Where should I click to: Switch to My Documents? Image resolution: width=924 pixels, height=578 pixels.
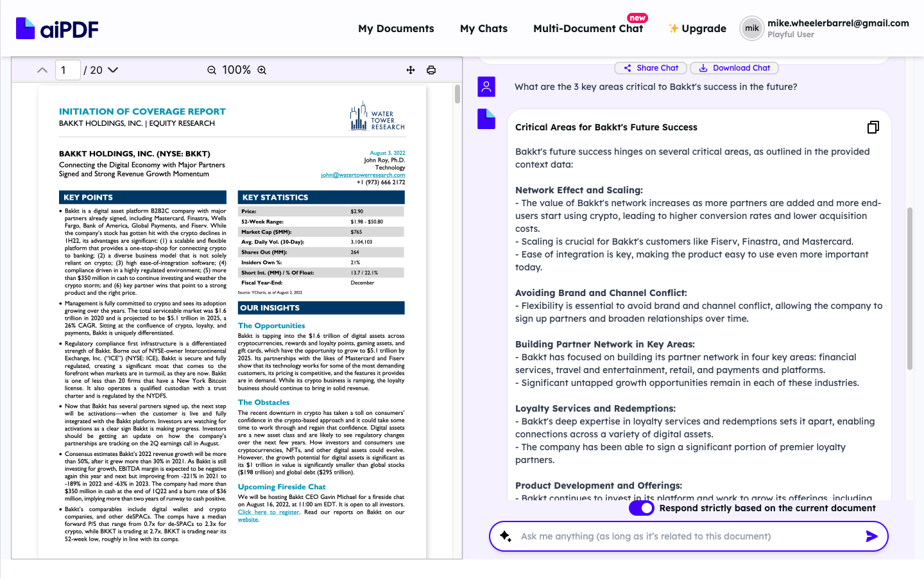[x=396, y=28]
